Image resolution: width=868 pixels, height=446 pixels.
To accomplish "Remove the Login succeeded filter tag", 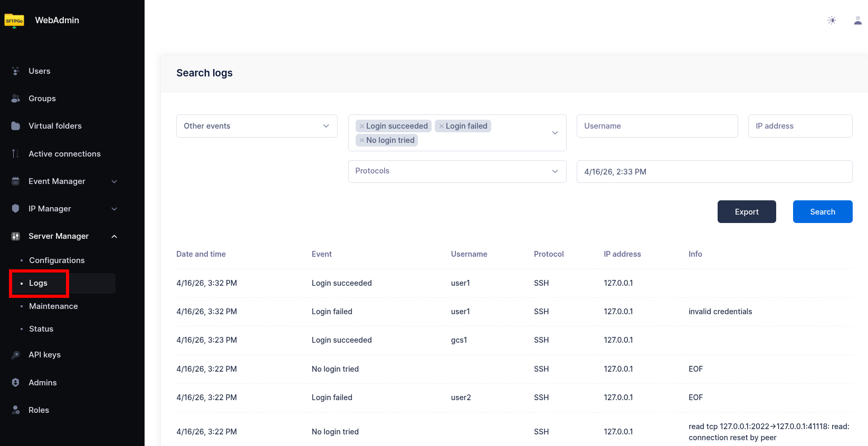I will click(362, 126).
